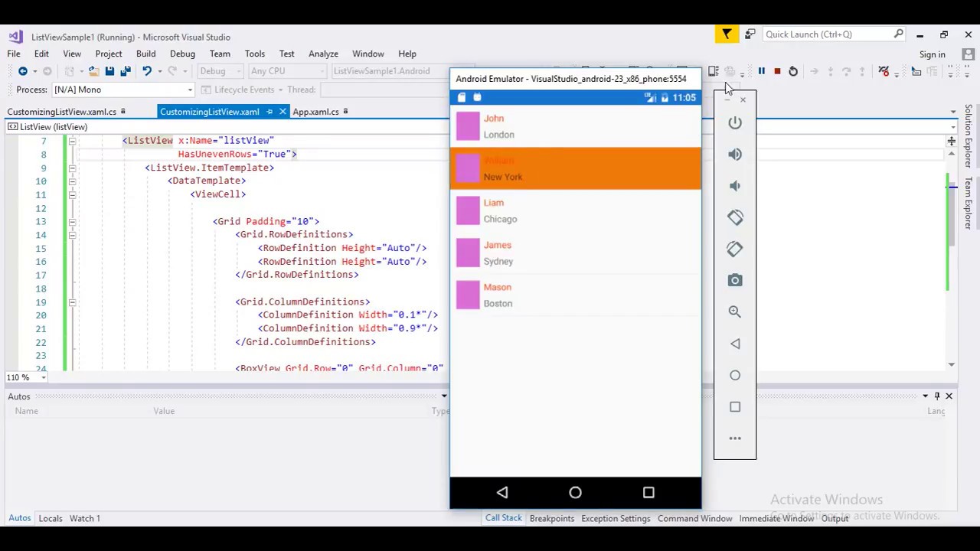Click the Save file icon

click(x=109, y=71)
